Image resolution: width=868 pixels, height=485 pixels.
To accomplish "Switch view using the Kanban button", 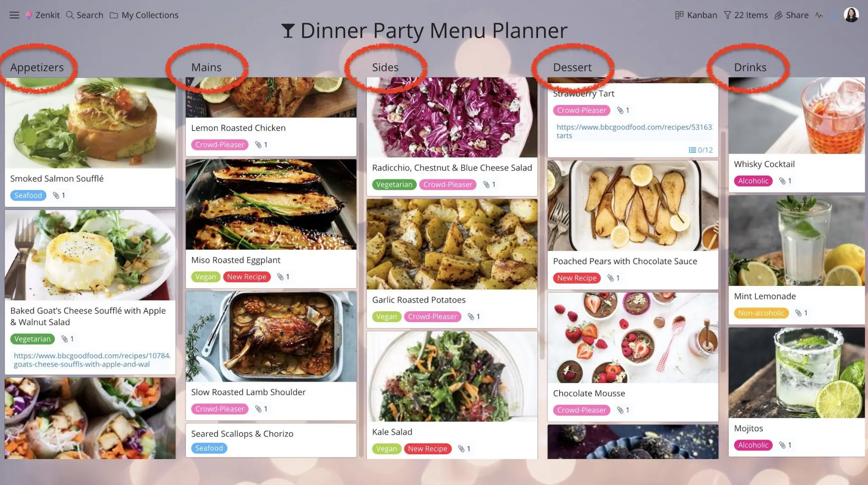I will 696,15.
